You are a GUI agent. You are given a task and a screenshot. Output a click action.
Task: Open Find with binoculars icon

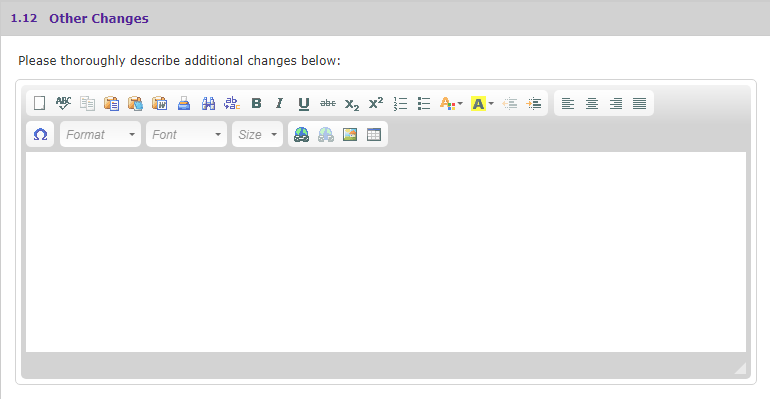point(208,104)
